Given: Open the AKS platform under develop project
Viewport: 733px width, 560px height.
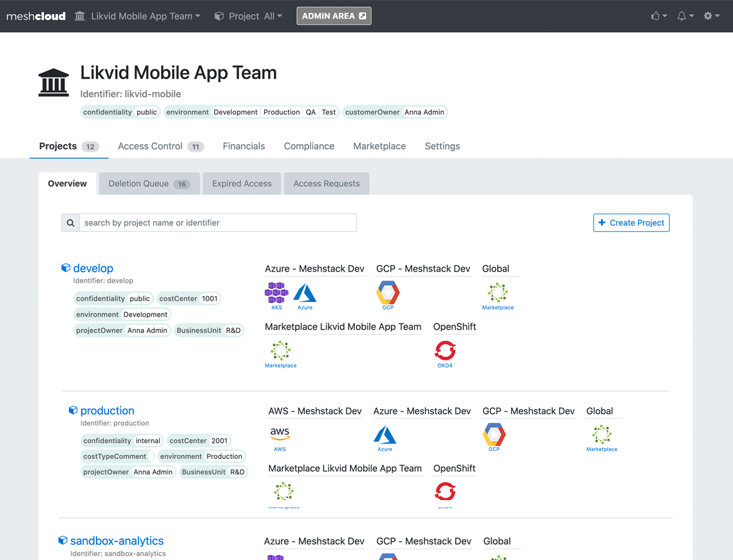Looking at the screenshot, I should point(276,294).
